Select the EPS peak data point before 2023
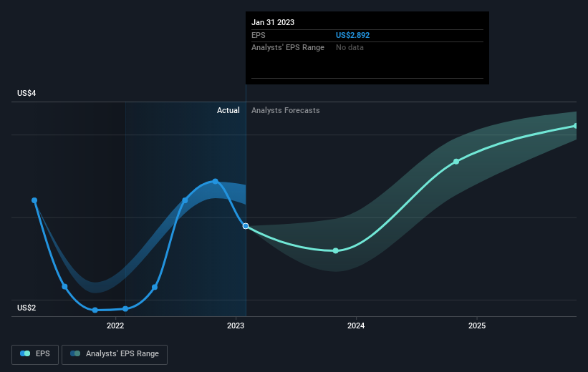 [216, 181]
